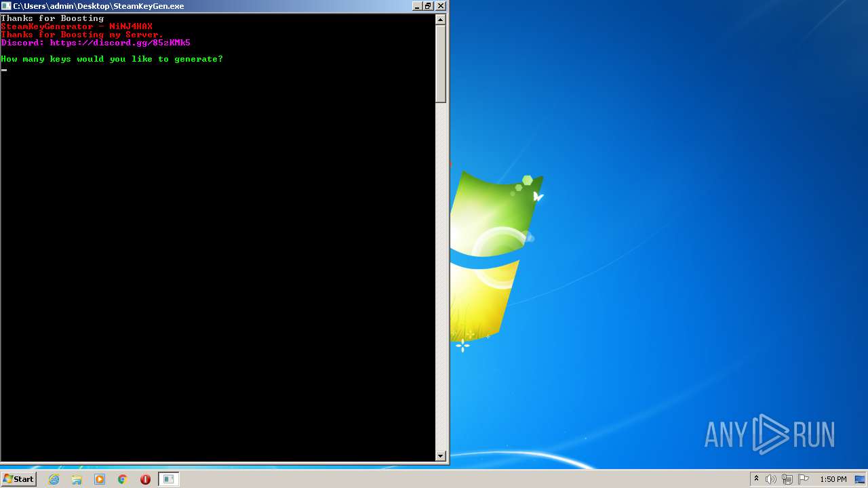This screenshot has width=868, height=488.
Task: Click the Discord invite link text
Action: pyautogui.click(x=120, y=43)
